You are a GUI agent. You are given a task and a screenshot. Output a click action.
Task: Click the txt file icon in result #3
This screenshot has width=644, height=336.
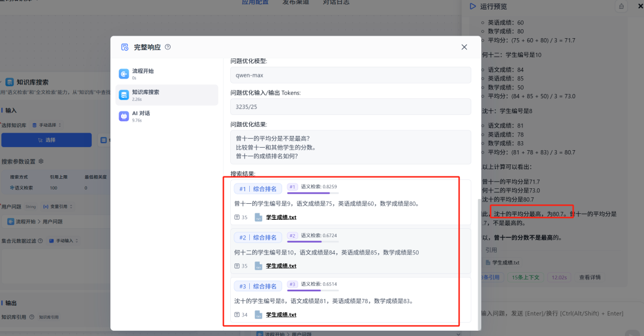coord(258,315)
